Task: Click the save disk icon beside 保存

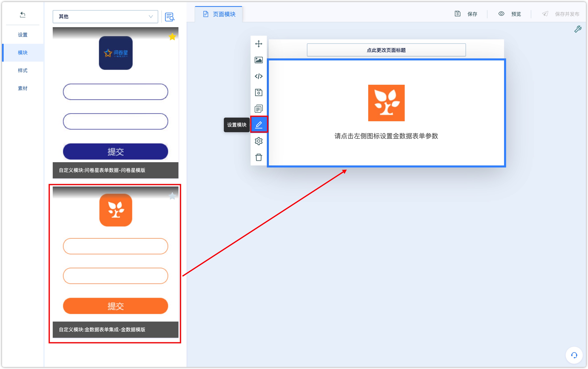Action: click(x=457, y=14)
